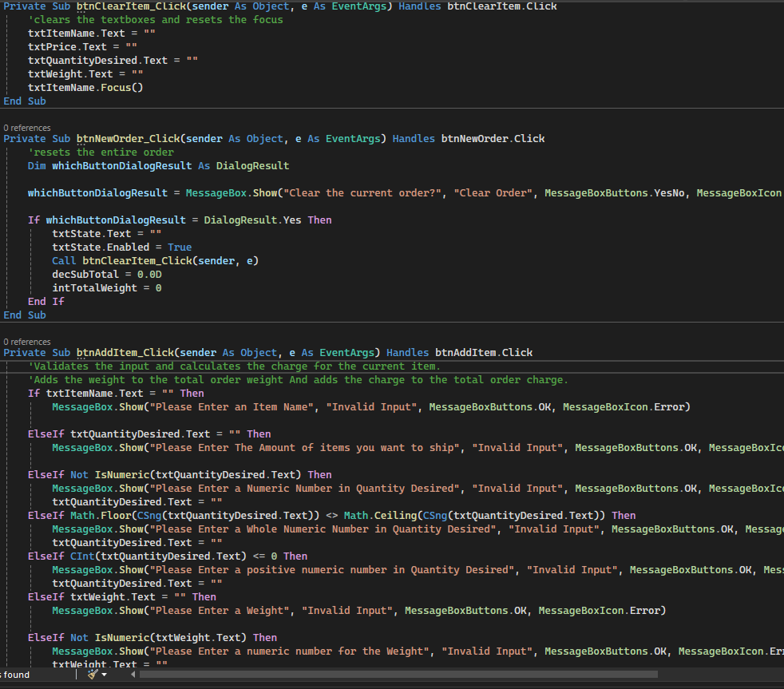Click string "Please Enter a numeric number for the Weight"
The width and height of the screenshot is (784, 689).
[290, 651]
